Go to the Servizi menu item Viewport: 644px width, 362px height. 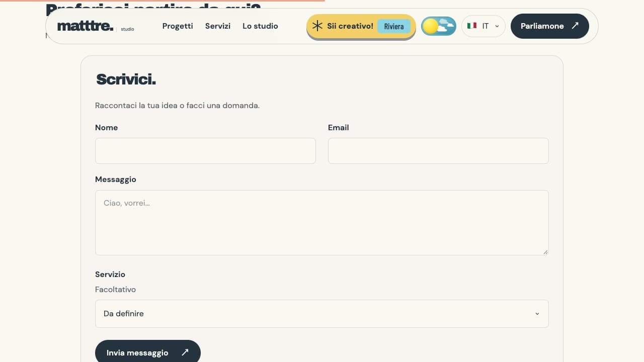218,26
